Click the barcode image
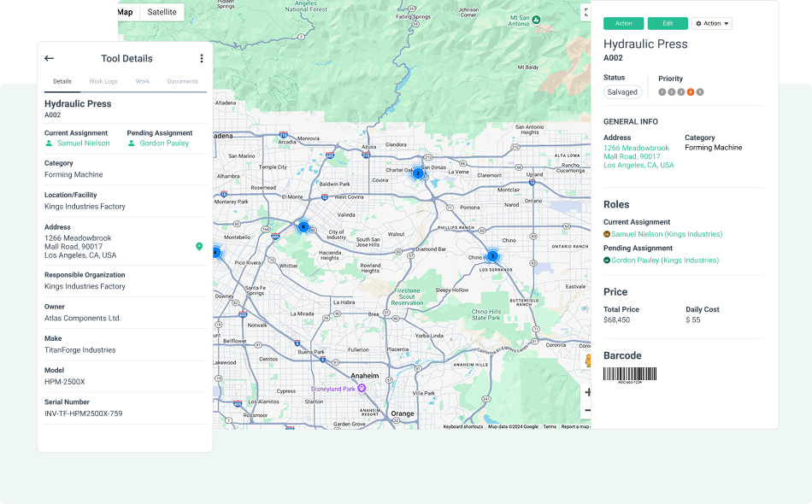Image resolution: width=812 pixels, height=504 pixels. [631, 374]
